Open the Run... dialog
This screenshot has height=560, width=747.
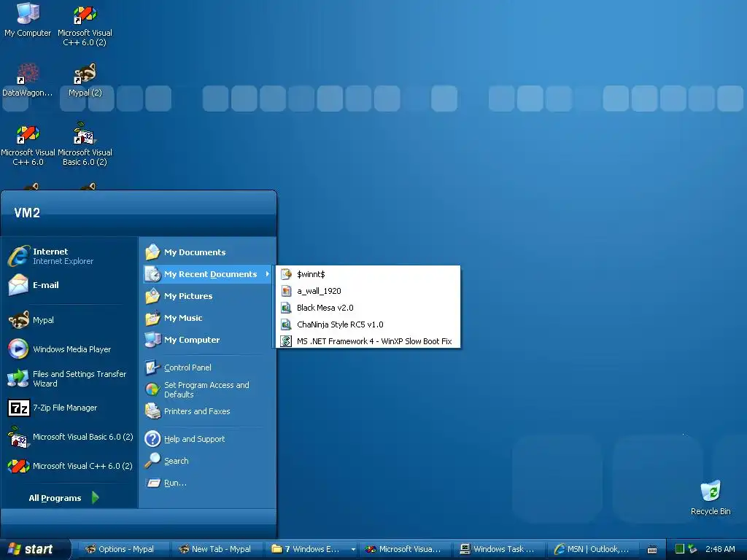click(x=207, y=483)
